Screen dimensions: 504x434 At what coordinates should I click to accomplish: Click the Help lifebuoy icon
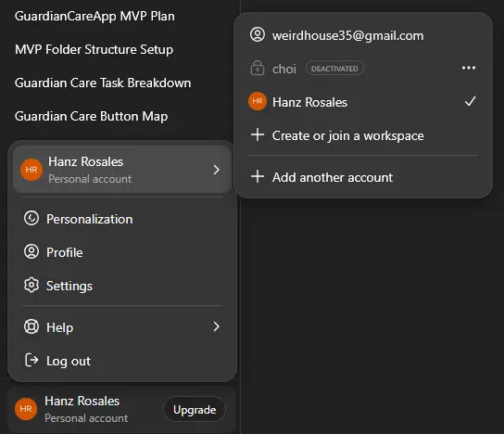[x=31, y=326]
